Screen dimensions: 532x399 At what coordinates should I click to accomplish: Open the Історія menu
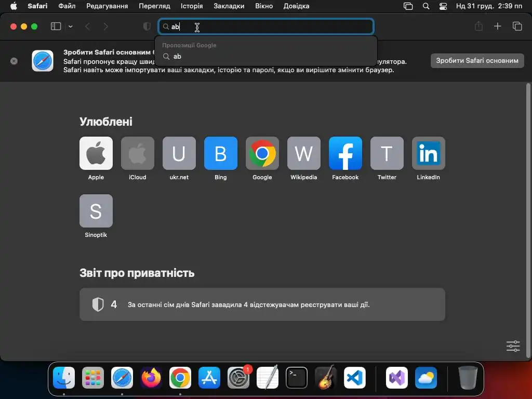coord(192,6)
